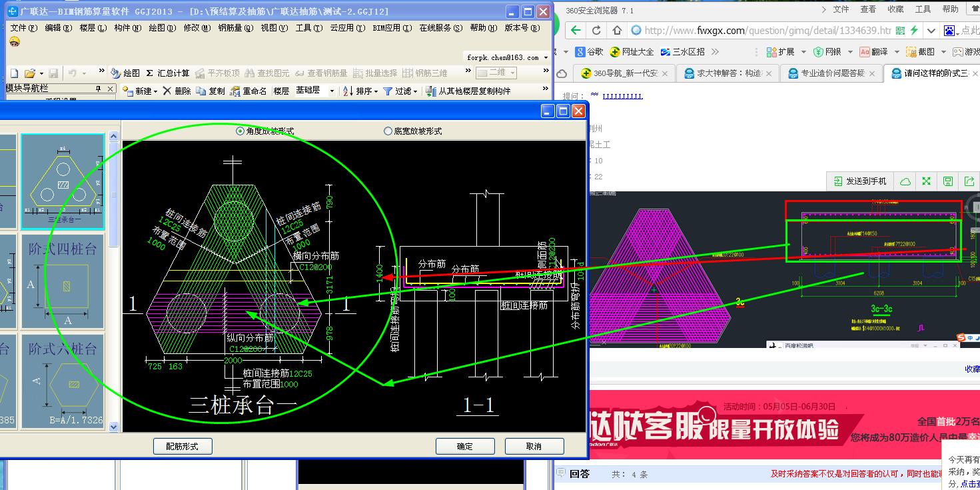Open the 收藏 menu in 360 browser
The height and width of the screenshot is (490, 980).
tap(895, 9)
